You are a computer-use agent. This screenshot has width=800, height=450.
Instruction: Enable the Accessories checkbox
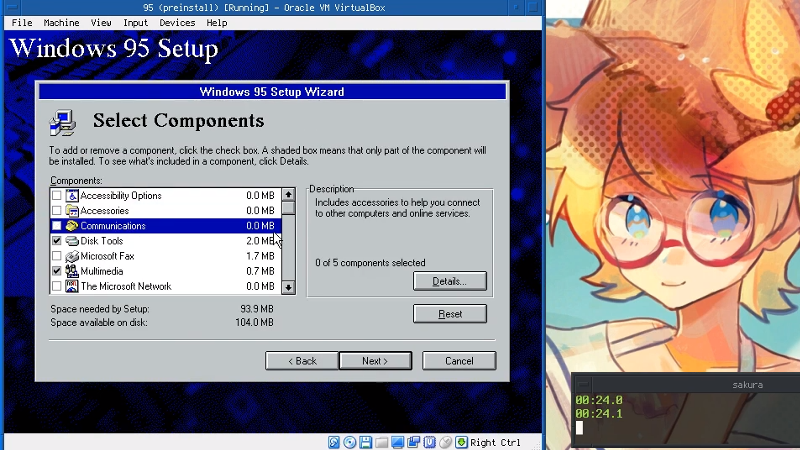(x=57, y=211)
